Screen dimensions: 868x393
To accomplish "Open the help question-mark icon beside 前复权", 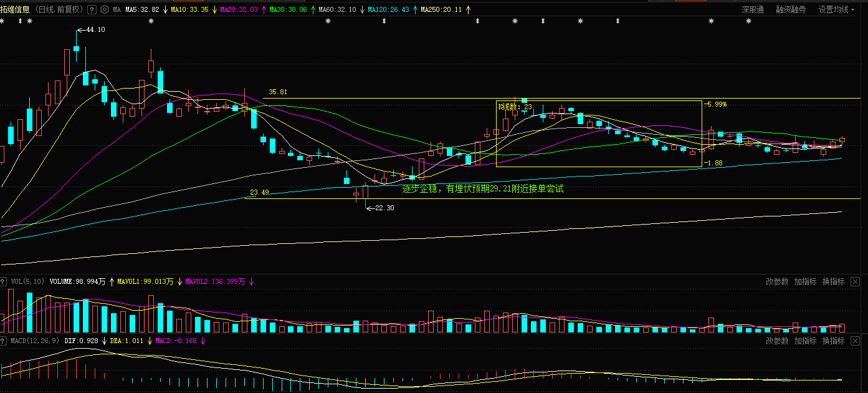I will click(92, 9).
